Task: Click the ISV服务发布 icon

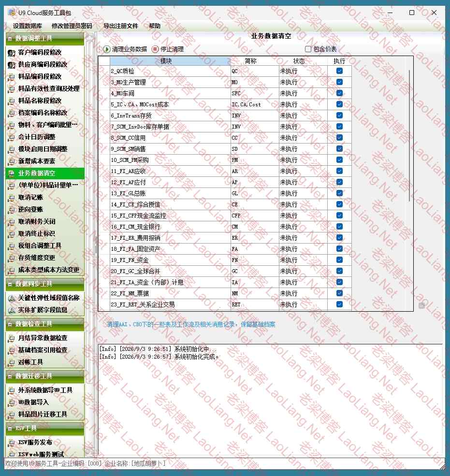Action: click(12, 443)
